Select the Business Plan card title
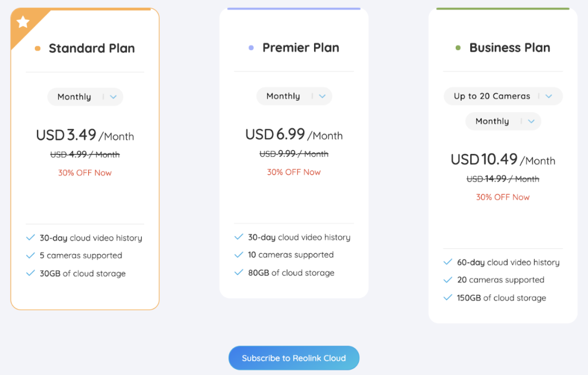Screen dimensions: 588x375 (x=510, y=48)
